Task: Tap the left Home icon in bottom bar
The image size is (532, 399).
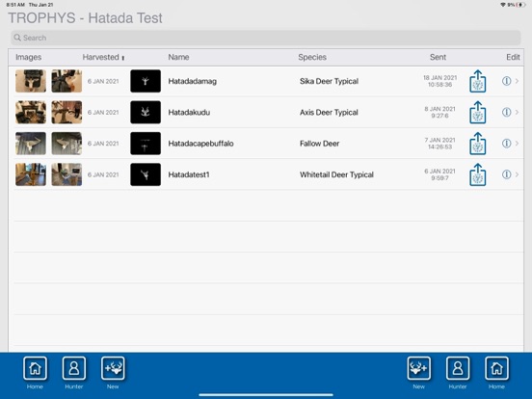Action: pos(35,368)
